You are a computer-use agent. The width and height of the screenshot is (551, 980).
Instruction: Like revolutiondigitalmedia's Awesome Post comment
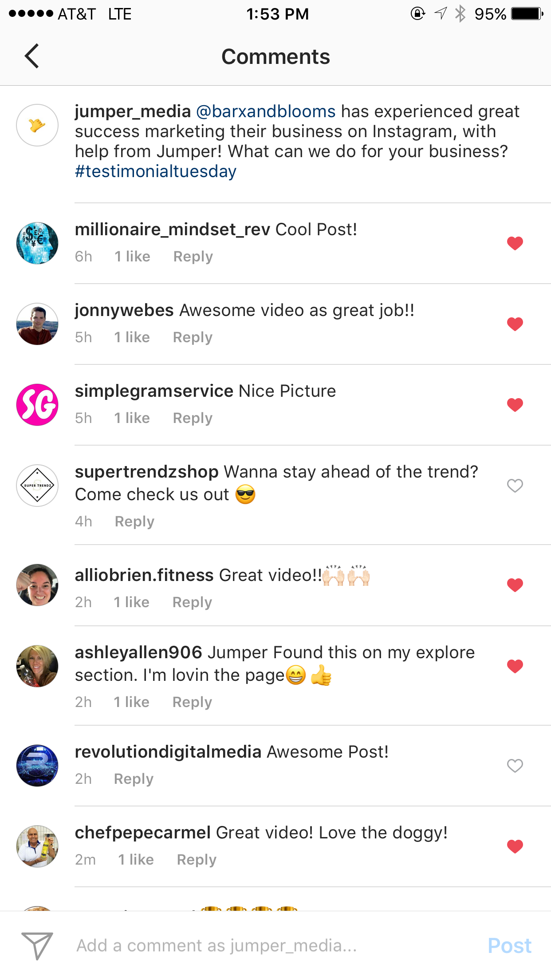tap(515, 766)
